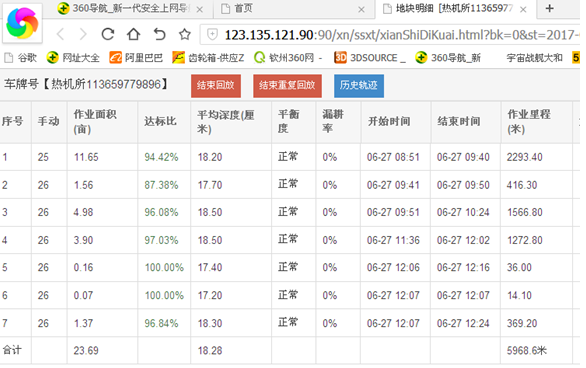The image size is (586, 368).
Task: Bookmark this page with the star icon
Action: click(185, 34)
